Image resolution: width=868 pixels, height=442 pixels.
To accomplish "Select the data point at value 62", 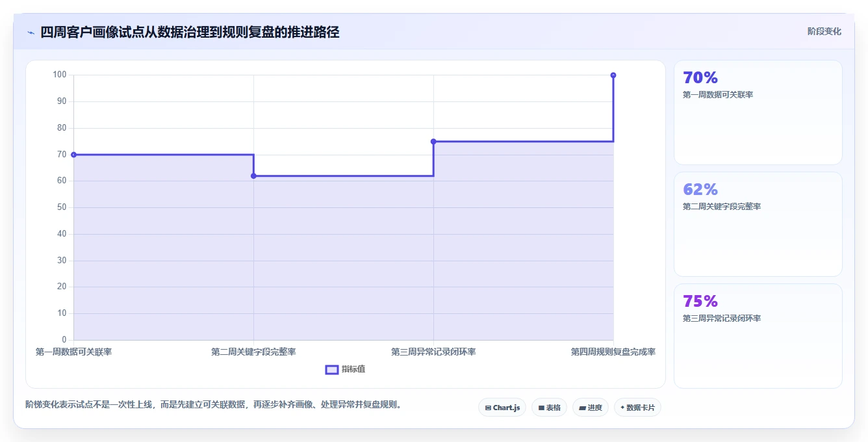I will pos(253,176).
